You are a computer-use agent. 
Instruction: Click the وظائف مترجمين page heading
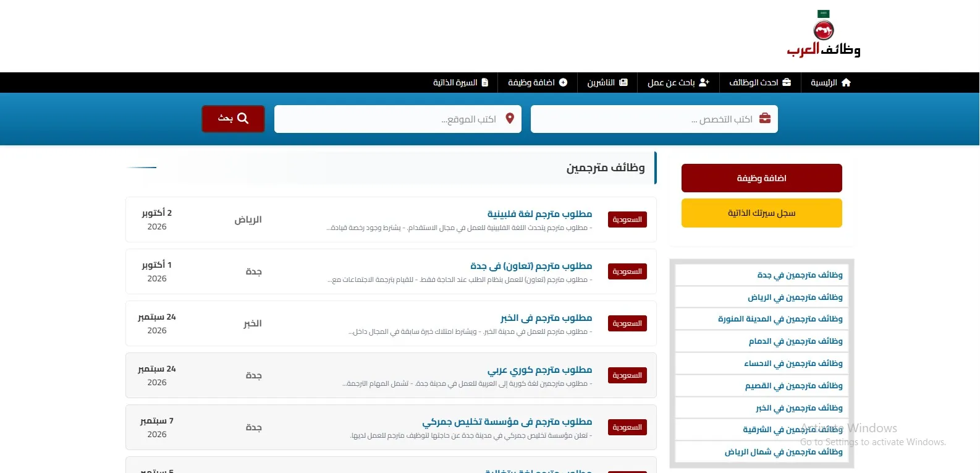(x=606, y=168)
